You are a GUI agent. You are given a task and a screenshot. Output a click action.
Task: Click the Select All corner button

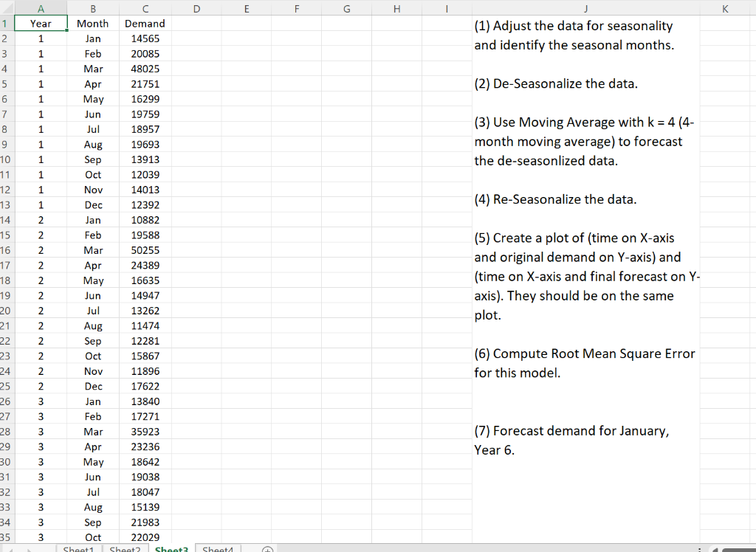tap(7, 7)
